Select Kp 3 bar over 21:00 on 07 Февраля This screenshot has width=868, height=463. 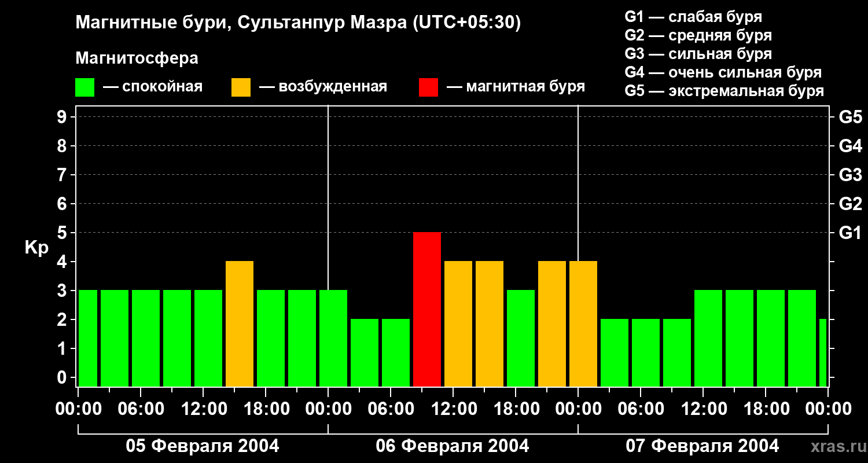[802, 339]
